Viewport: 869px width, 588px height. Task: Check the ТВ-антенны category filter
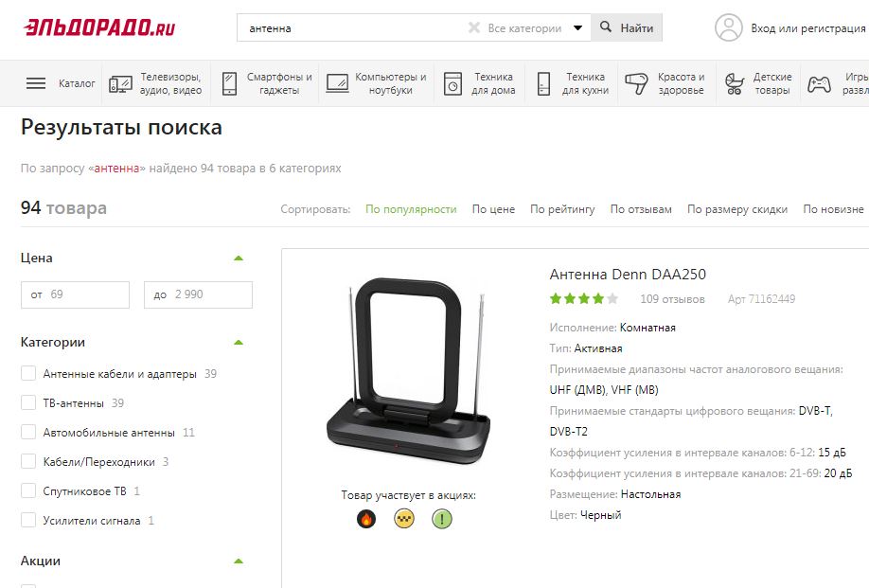tap(28, 402)
